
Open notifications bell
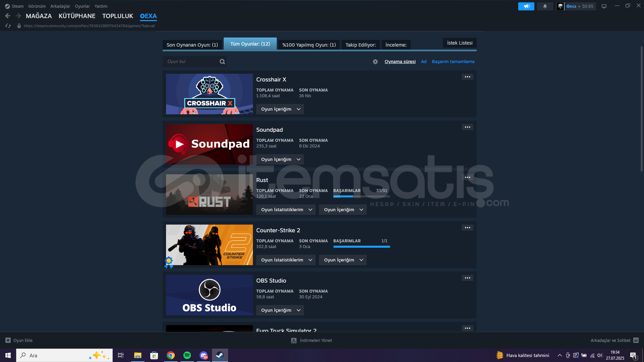tap(545, 6)
